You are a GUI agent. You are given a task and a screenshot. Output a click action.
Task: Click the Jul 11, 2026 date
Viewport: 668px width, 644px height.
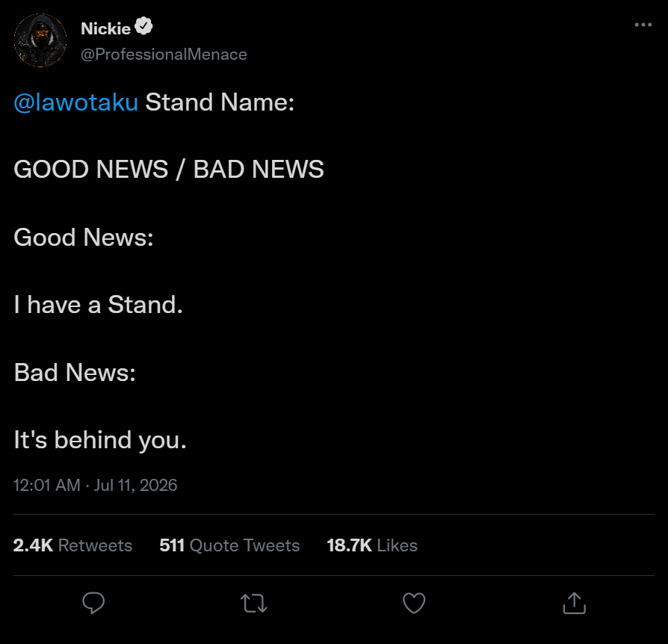click(135, 485)
